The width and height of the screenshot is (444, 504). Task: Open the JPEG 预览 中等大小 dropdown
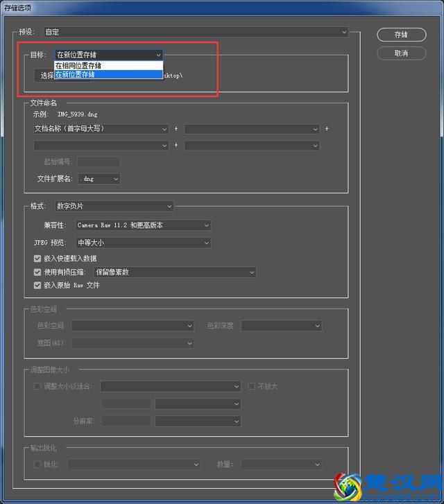142,243
